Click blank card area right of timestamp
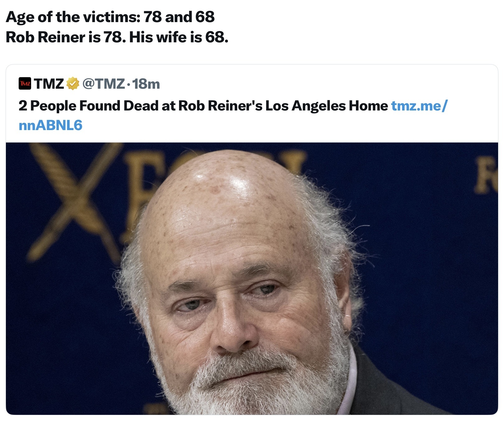Viewport: 504px width, 422px height. pyautogui.click(x=311, y=83)
